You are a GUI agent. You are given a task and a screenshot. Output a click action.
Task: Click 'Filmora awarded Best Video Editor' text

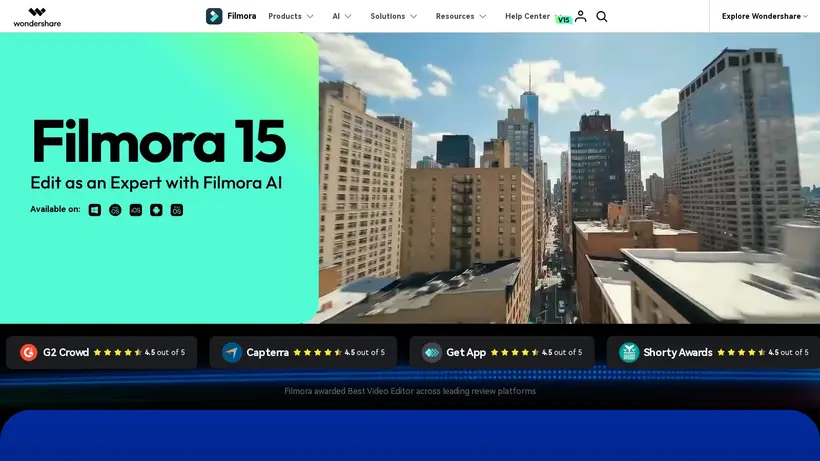(410, 391)
